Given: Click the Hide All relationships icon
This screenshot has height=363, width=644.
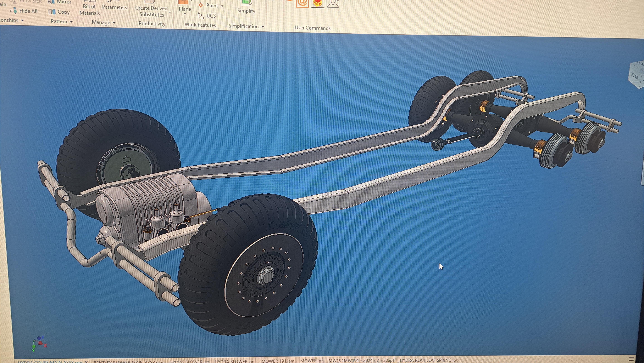Looking at the screenshot, I should [14, 10].
